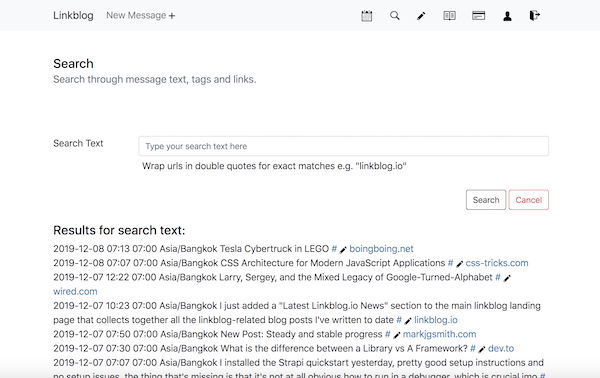This screenshot has height=378, width=600.
Task: Click the 'Results for search text:' heading
Action: (119, 230)
